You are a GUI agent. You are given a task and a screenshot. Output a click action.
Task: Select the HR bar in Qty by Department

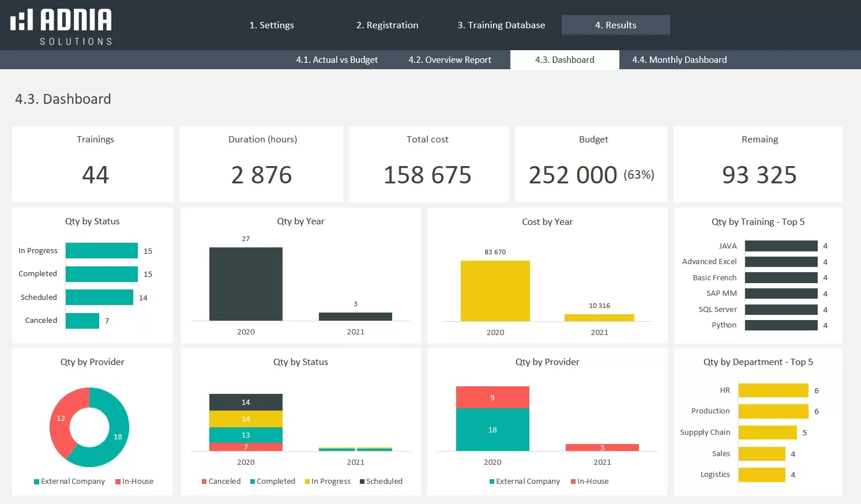click(773, 390)
